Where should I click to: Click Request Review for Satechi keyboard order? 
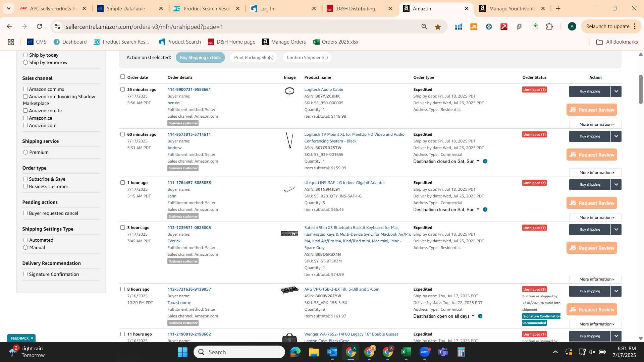point(592,248)
